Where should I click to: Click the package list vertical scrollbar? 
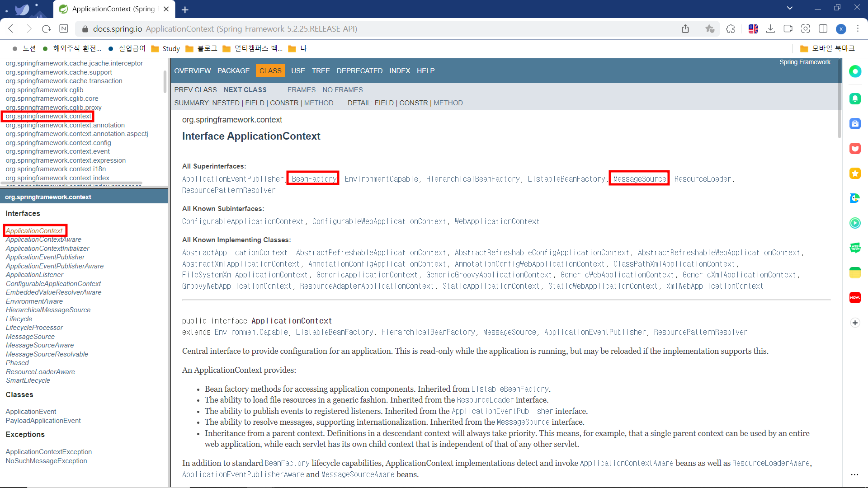tap(165, 81)
